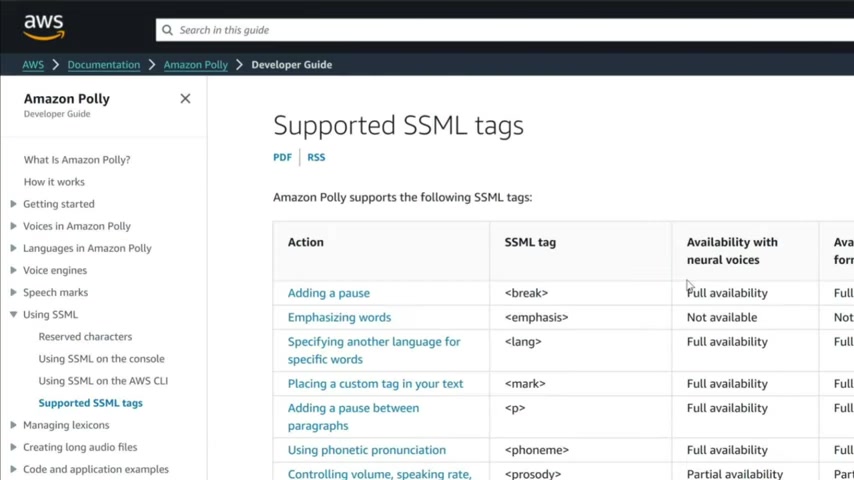Screen dimensions: 854x480
Task: Click the AWS logo
Action: tap(44, 27)
